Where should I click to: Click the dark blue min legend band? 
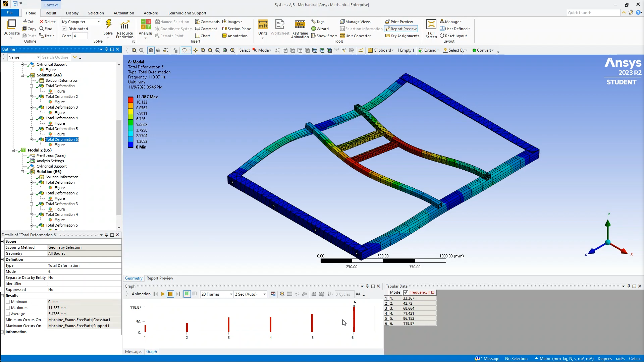click(x=130, y=145)
